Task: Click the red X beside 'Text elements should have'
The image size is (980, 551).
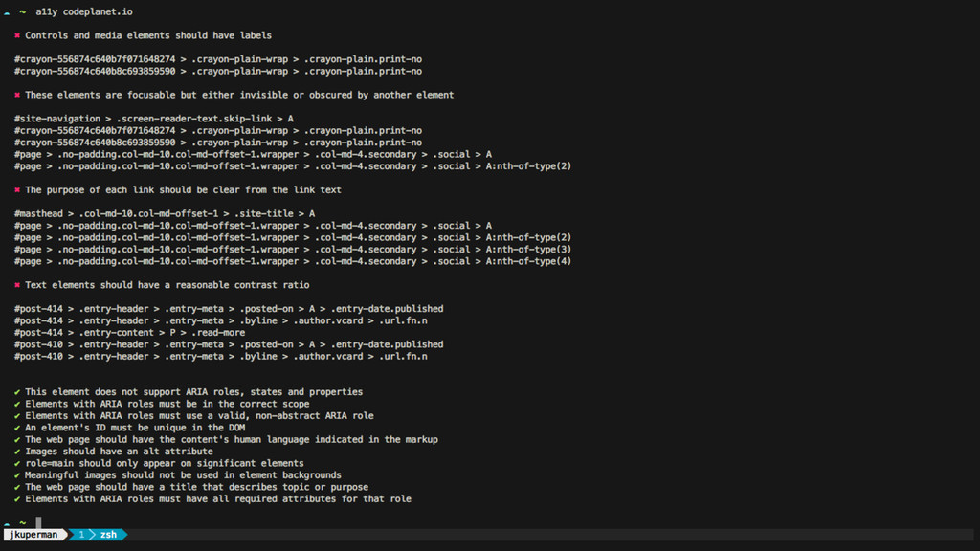Action: click(x=17, y=285)
